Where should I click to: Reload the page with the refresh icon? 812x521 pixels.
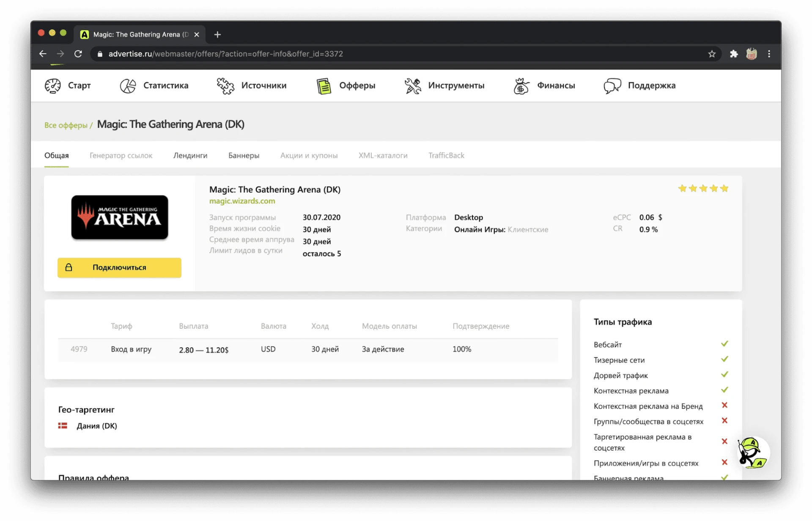click(x=78, y=54)
